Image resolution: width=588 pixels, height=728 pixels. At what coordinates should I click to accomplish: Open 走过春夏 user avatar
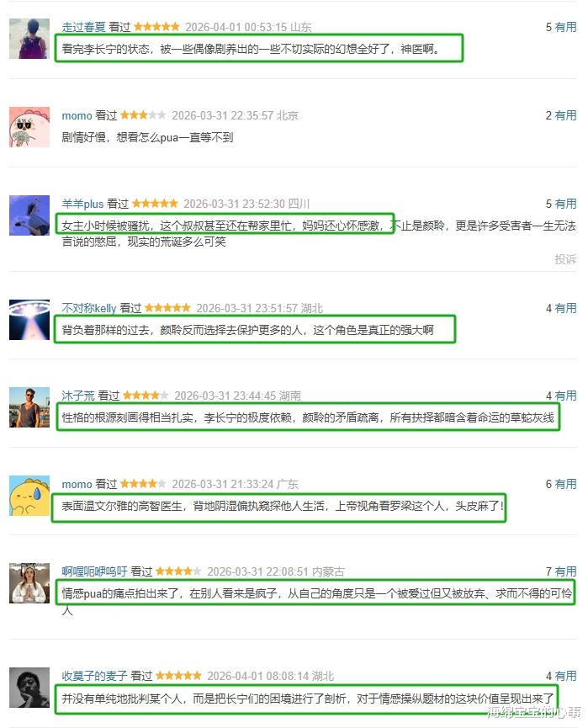[29, 39]
